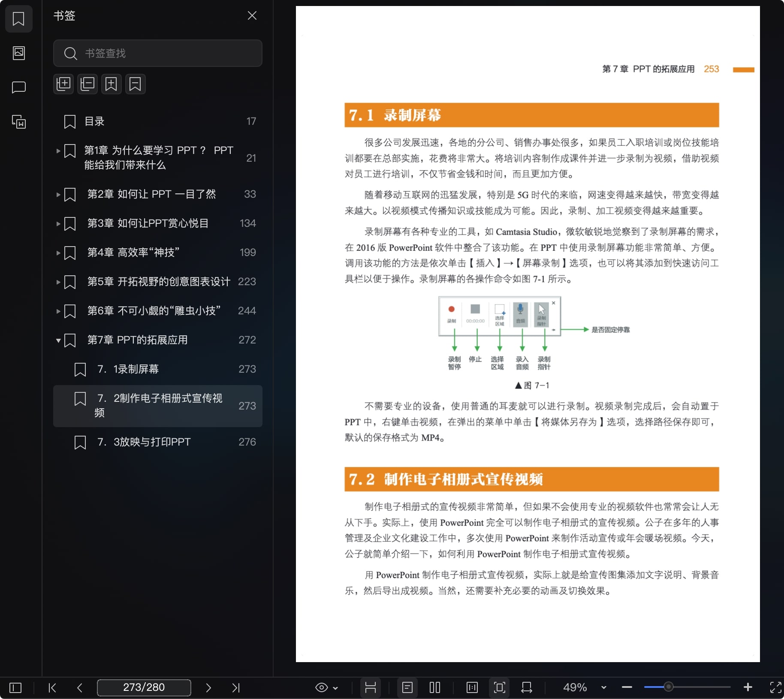The height and width of the screenshot is (699, 784).
Task: Toggle fit page view icon
Action: (x=499, y=687)
